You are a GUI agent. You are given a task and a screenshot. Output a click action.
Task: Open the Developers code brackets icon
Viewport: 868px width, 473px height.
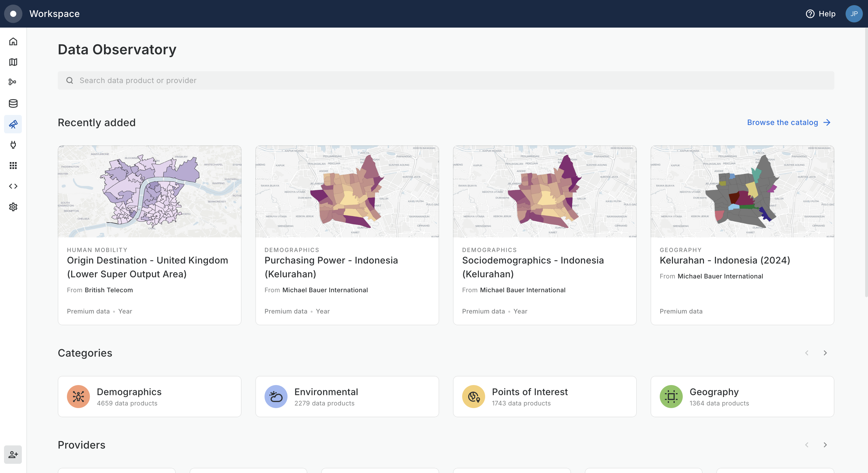(13, 186)
